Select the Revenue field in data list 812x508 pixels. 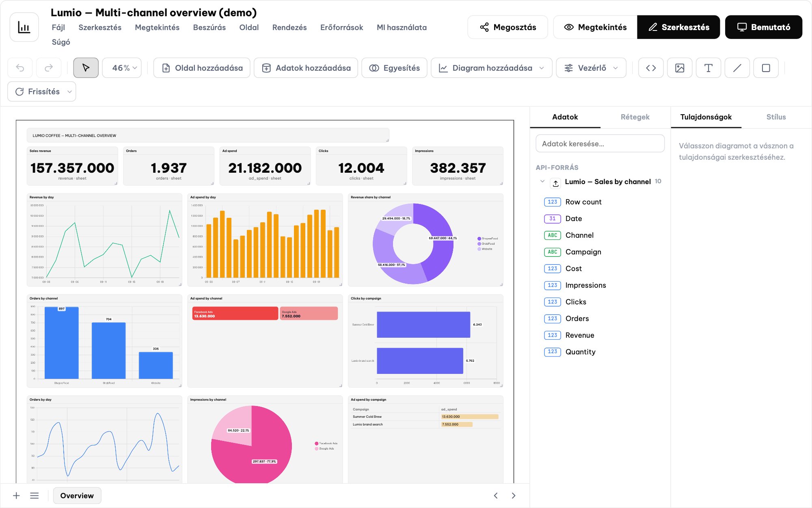[579, 335]
